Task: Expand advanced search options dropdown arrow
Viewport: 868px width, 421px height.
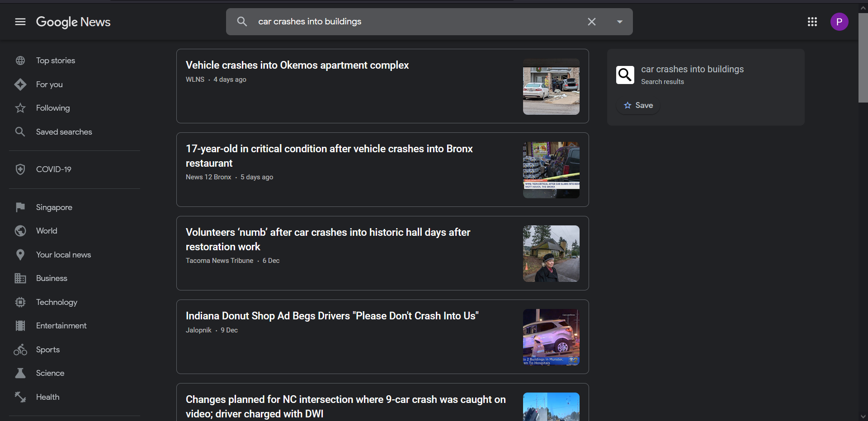Action: click(x=620, y=22)
